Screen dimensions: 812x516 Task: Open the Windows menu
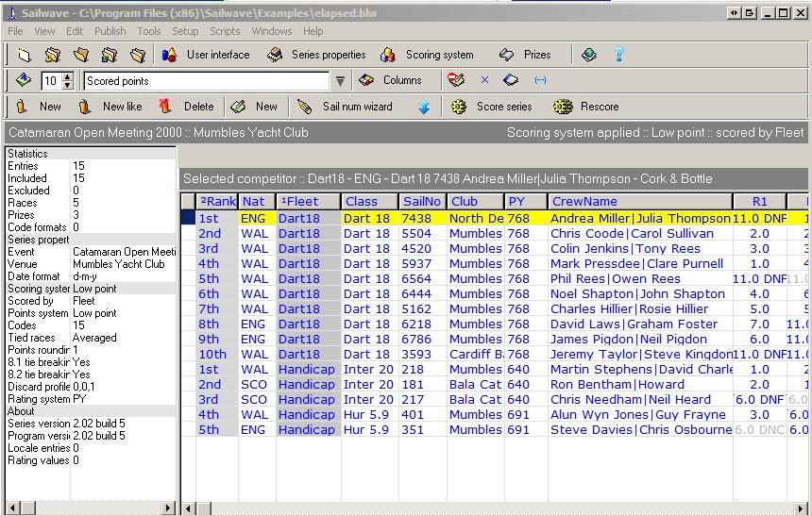point(272,31)
